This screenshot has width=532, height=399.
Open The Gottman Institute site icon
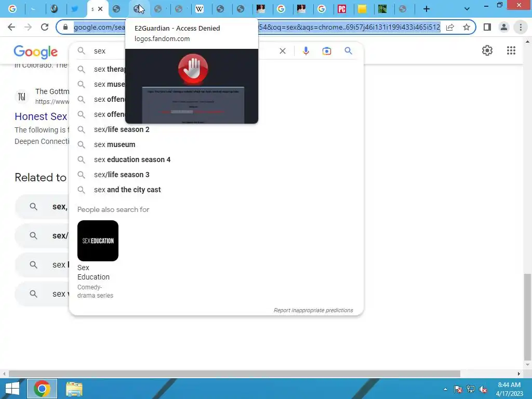point(22,97)
